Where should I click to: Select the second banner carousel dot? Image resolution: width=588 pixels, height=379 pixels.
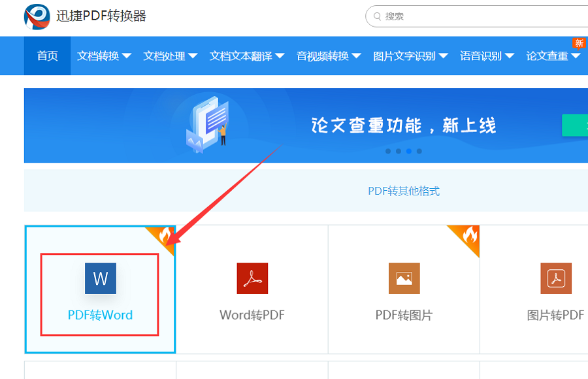[399, 151]
